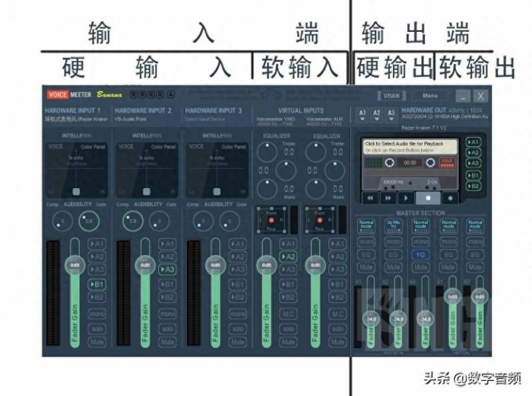The image size is (532, 396).
Task: Rewind the cassette recorder
Action: (x=370, y=198)
